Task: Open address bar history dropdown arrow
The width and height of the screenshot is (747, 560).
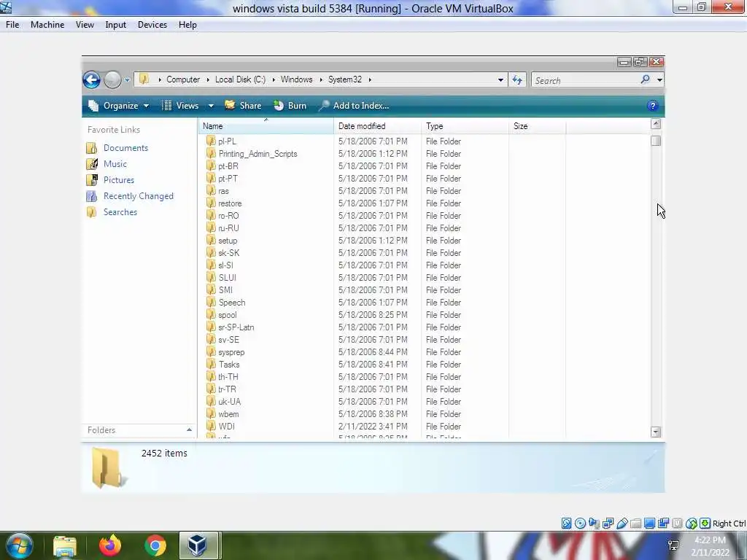Action: tap(500, 80)
